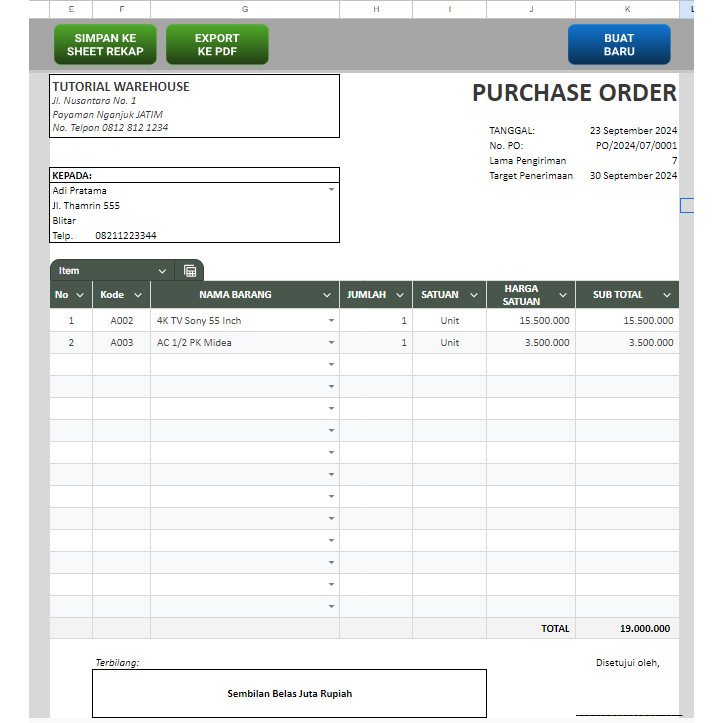This screenshot has width=723, height=723.
Task: Click the TUTORIAL WAREHOUSE company name
Action: tap(121, 87)
